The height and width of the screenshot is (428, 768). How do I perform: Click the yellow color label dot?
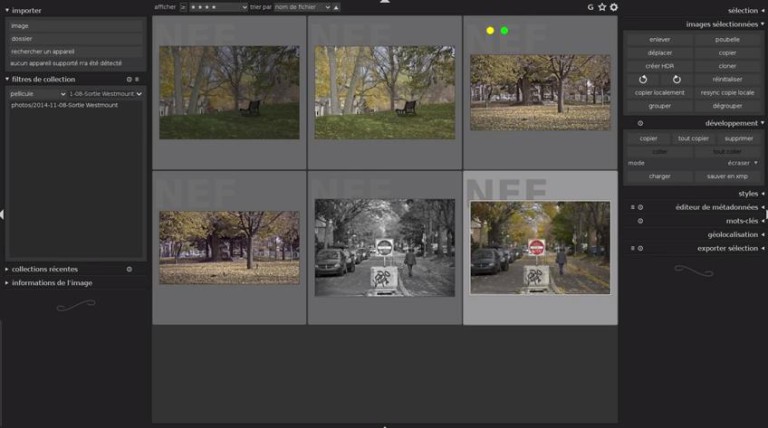coord(490,30)
